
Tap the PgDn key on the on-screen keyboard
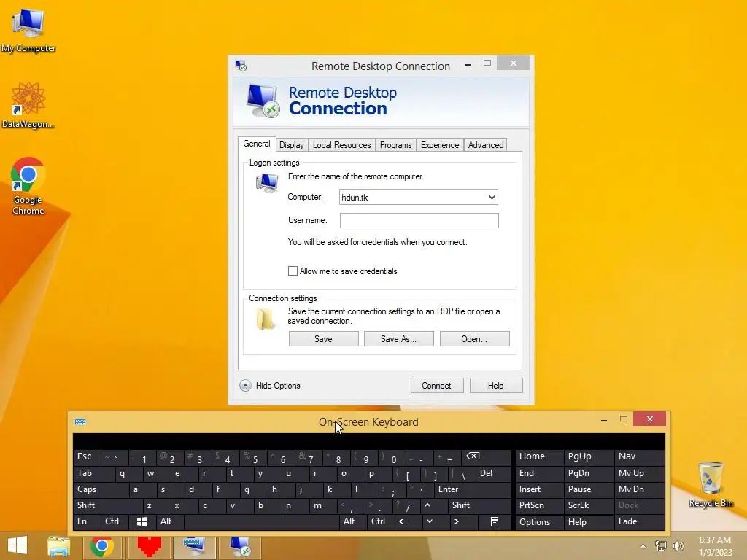pyautogui.click(x=589, y=473)
